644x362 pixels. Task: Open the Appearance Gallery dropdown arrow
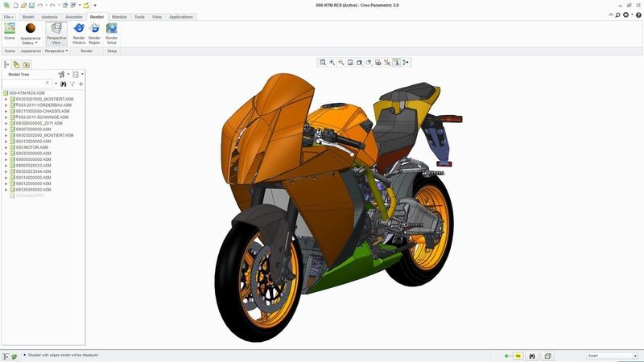pyautogui.click(x=36, y=43)
